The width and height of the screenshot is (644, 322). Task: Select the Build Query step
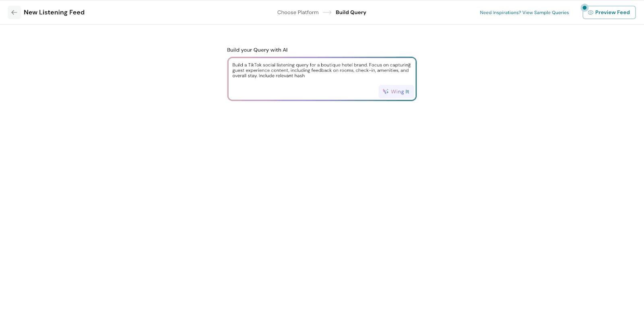pyautogui.click(x=351, y=12)
